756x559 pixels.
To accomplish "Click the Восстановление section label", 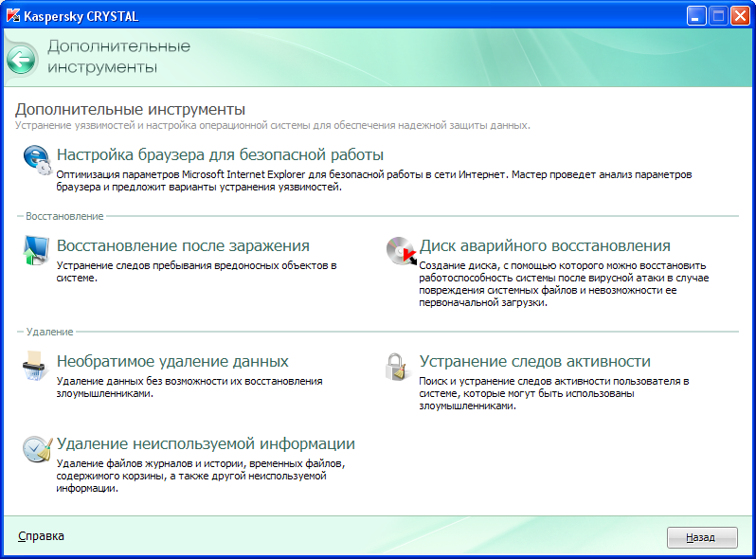I will [64, 216].
